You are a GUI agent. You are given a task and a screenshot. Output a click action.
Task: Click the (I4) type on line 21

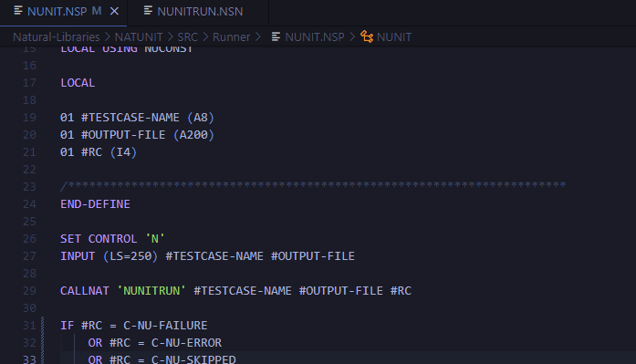coord(123,152)
